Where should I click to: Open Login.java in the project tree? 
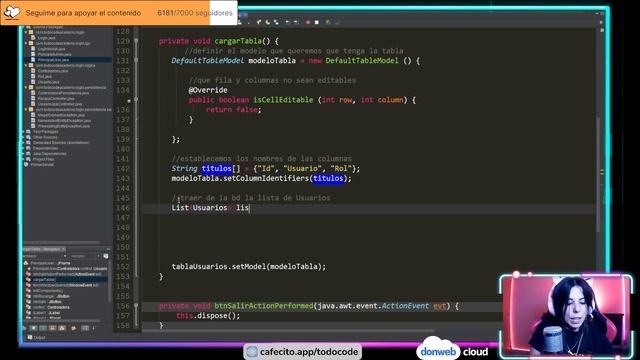(x=46, y=38)
